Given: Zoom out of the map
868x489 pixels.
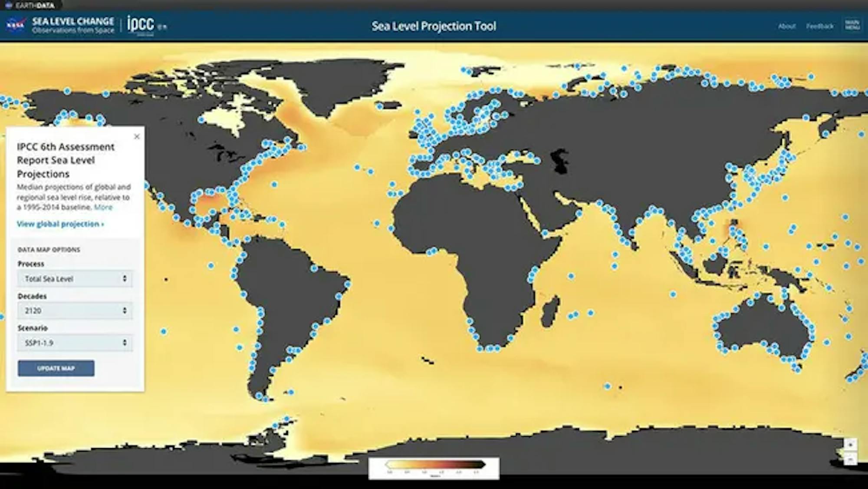Looking at the screenshot, I should click(x=850, y=459).
